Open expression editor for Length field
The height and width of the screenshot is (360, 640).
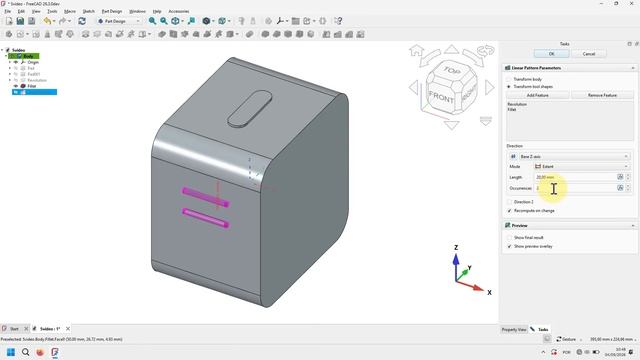coord(620,177)
